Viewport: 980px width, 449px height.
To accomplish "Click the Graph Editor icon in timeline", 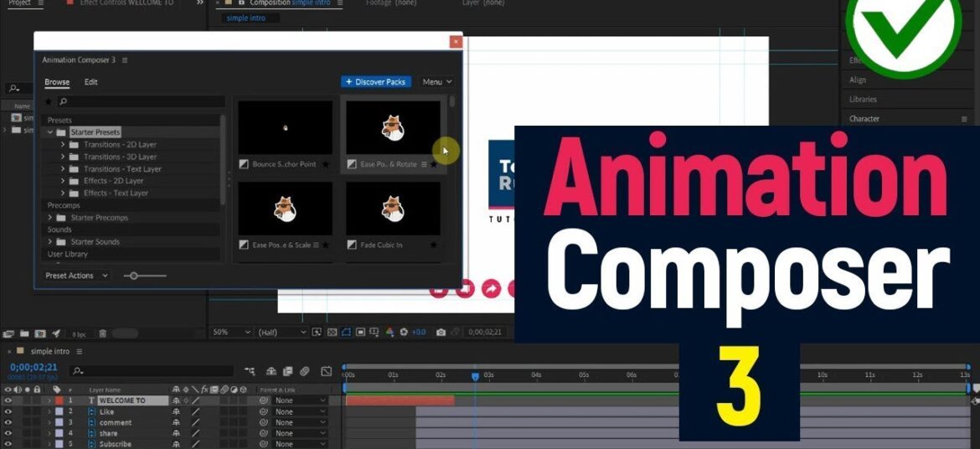I will pyautogui.click(x=327, y=371).
